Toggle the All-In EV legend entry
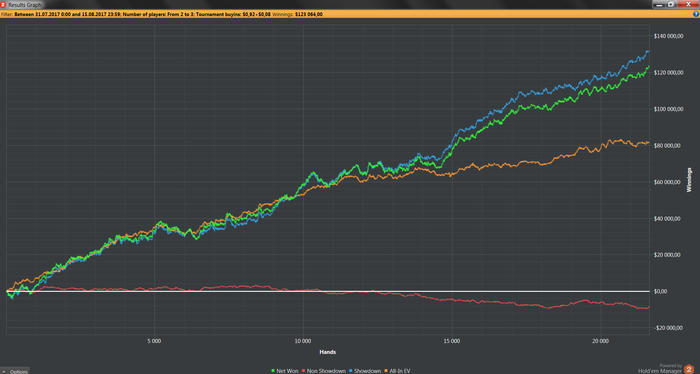 tap(397, 371)
